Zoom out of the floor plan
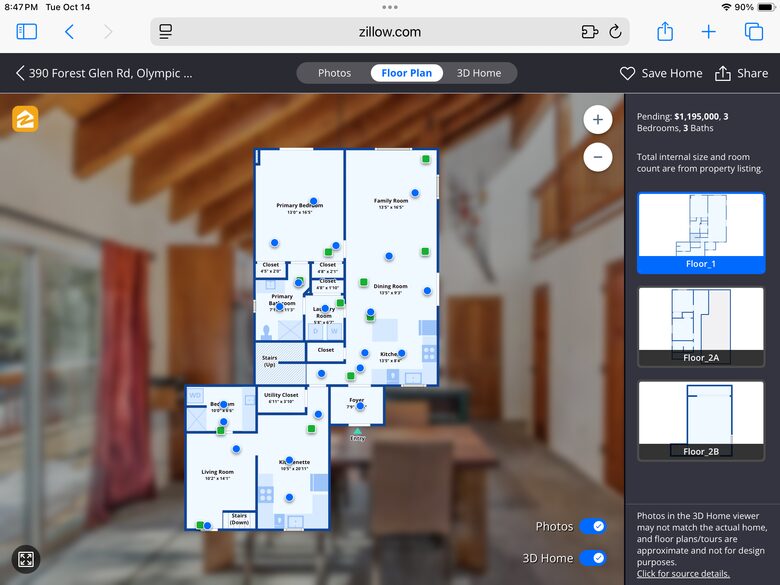780x585 pixels. tap(597, 157)
